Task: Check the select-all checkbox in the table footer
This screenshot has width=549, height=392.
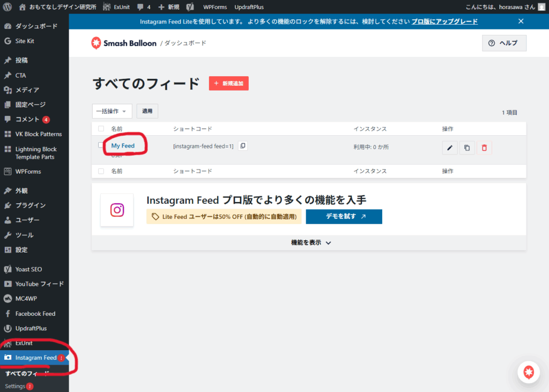Action: pos(101,171)
